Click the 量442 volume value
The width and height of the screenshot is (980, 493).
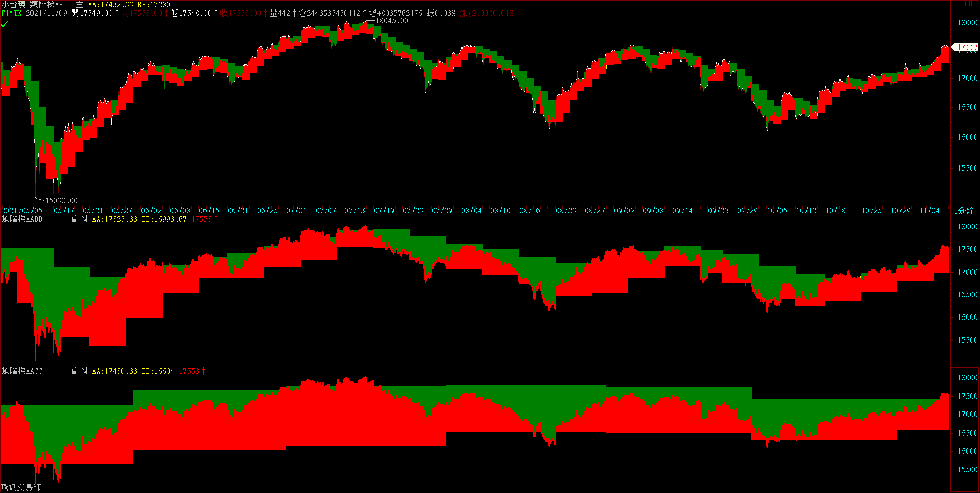[x=280, y=13]
